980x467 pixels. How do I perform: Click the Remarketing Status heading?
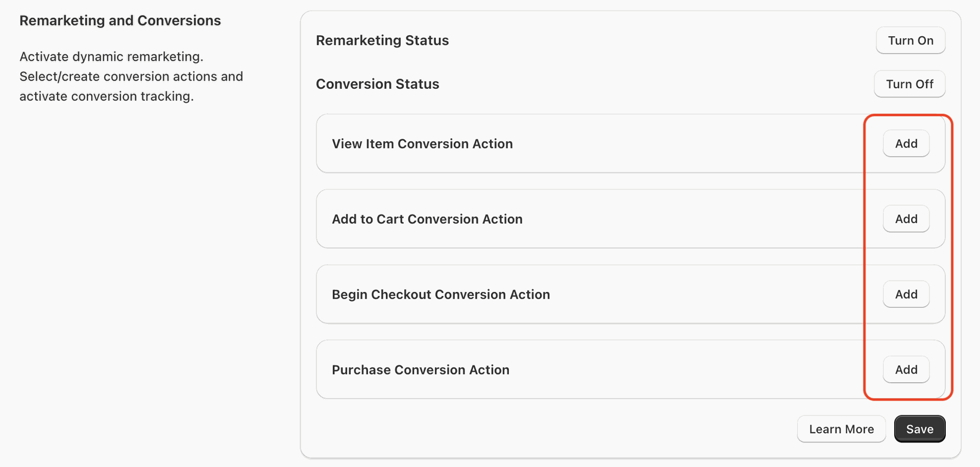pyautogui.click(x=382, y=40)
